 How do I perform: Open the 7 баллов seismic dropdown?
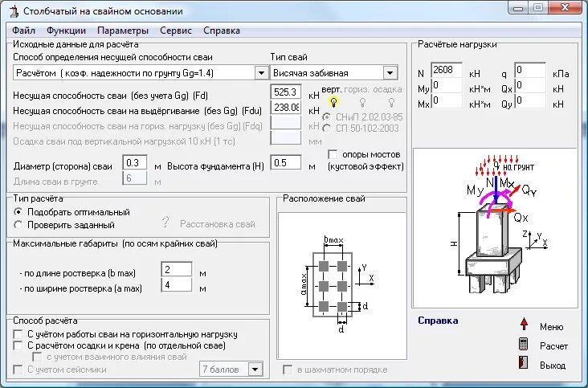point(255,370)
